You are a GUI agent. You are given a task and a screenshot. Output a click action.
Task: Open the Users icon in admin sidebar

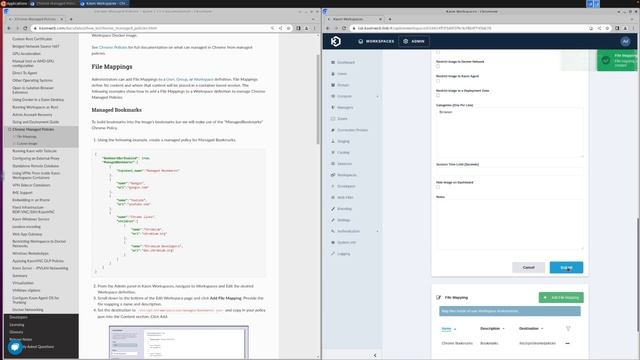(333, 74)
